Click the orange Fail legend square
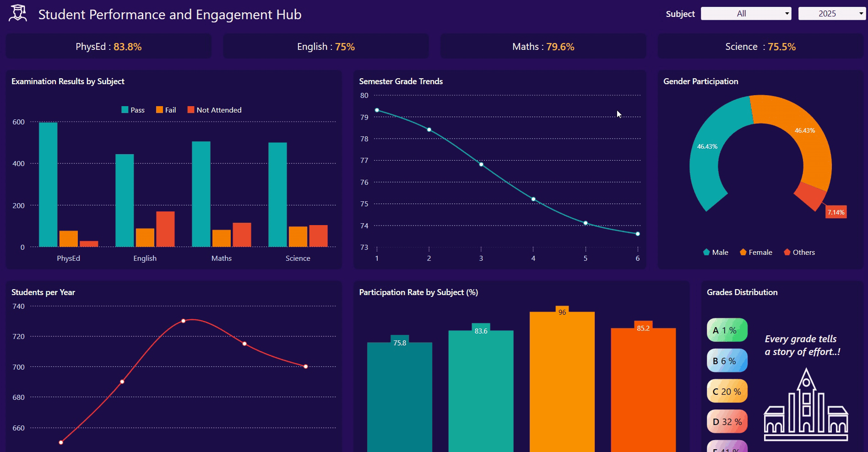This screenshot has height=452, width=868. click(159, 110)
